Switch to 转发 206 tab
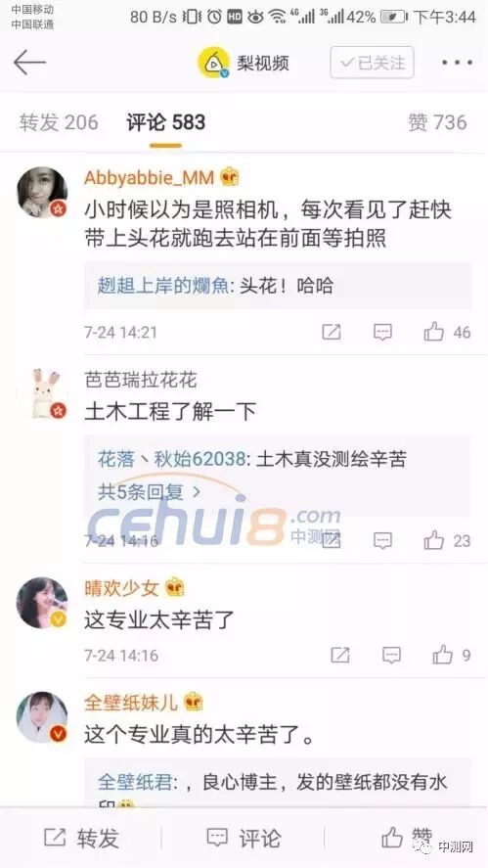Screen dimensions: 488x868 [x=59, y=122]
